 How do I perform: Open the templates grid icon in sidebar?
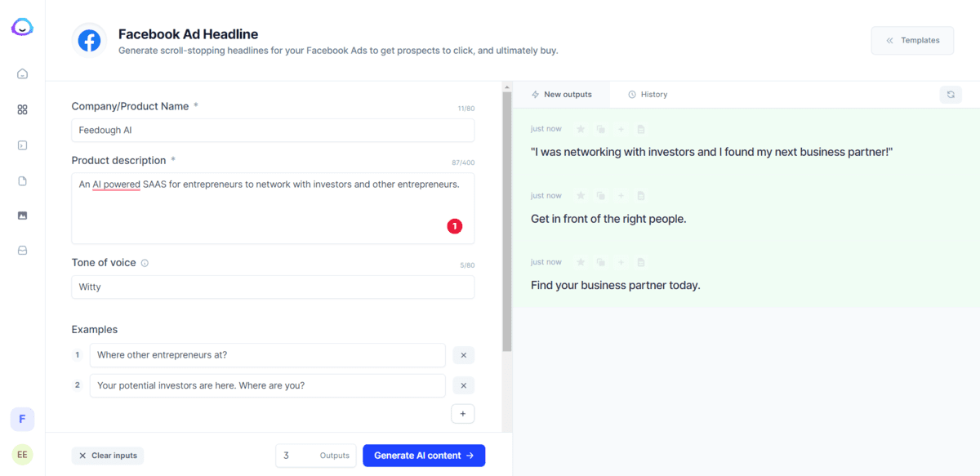tap(22, 109)
